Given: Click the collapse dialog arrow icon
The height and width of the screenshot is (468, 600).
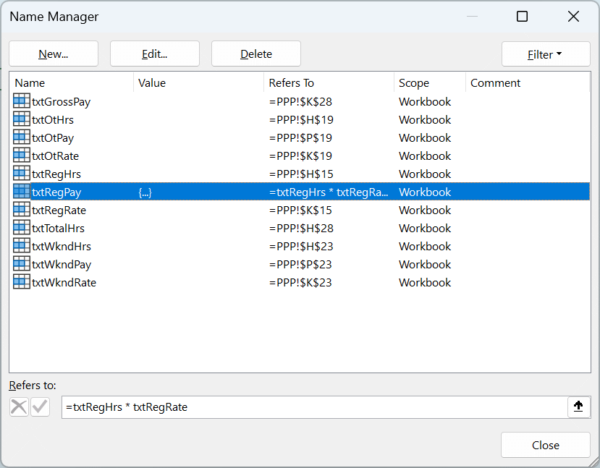Looking at the screenshot, I should coord(577,407).
